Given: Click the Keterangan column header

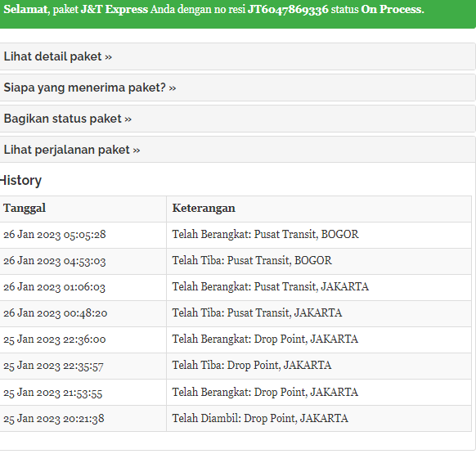Looking at the screenshot, I should click(204, 209).
